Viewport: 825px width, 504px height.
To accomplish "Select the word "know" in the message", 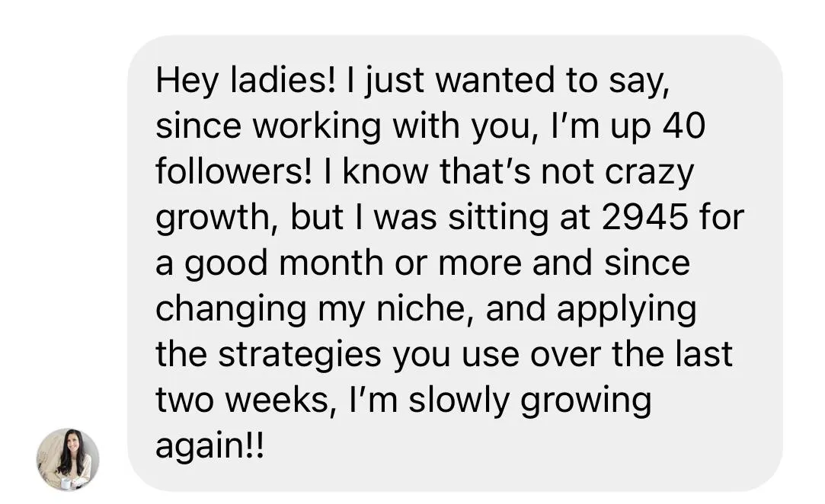I will (x=385, y=171).
